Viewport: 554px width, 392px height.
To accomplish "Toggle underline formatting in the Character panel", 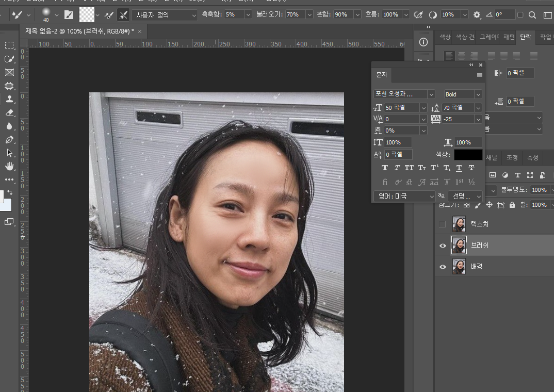I will pyautogui.click(x=459, y=168).
